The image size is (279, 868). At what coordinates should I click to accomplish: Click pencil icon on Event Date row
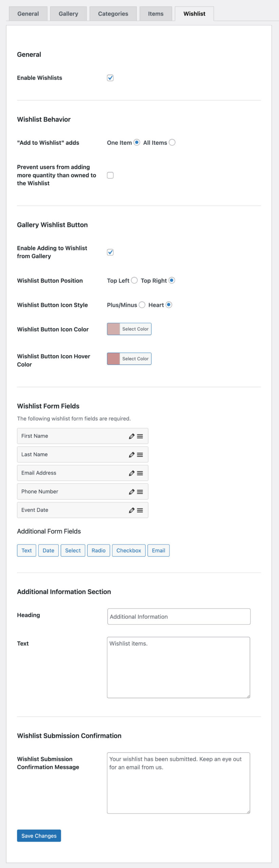click(132, 510)
